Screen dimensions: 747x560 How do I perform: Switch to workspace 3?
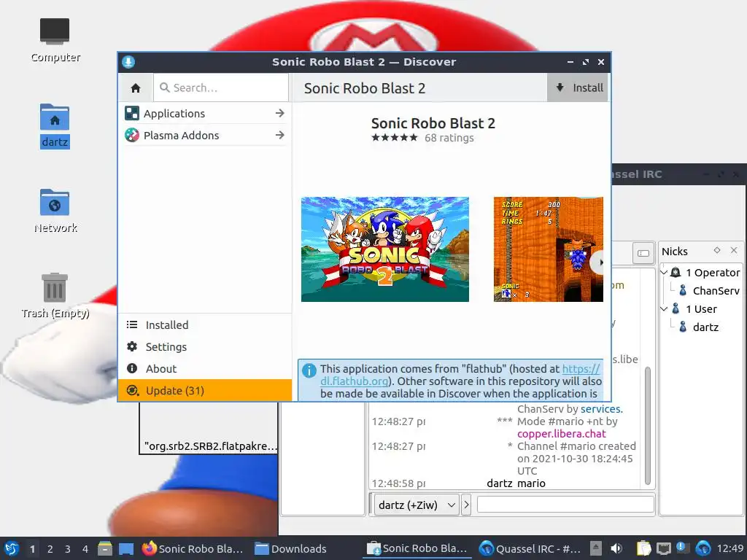pyautogui.click(x=68, y=549)
